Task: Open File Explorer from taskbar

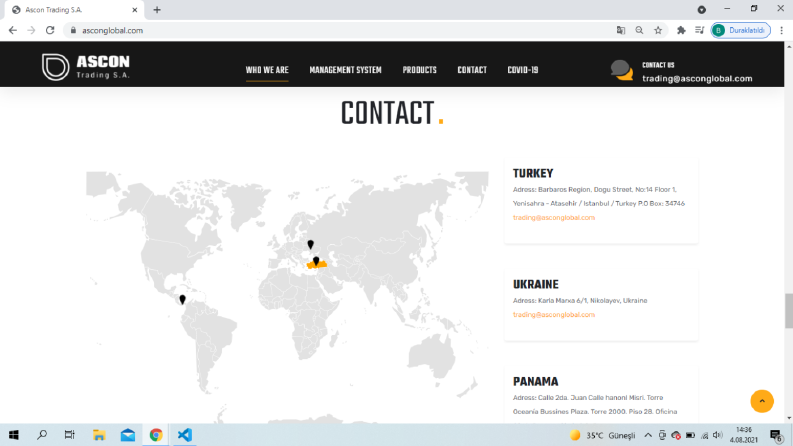Action: point(99,435)
